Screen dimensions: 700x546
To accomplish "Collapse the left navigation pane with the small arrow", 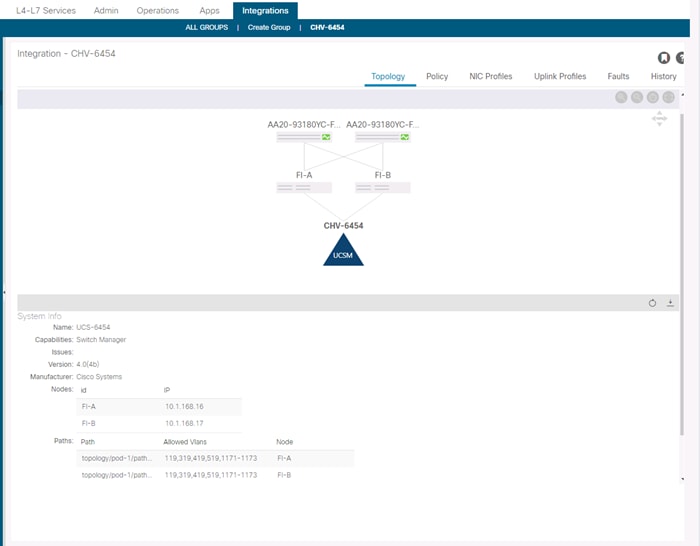I will coord(4,292).
